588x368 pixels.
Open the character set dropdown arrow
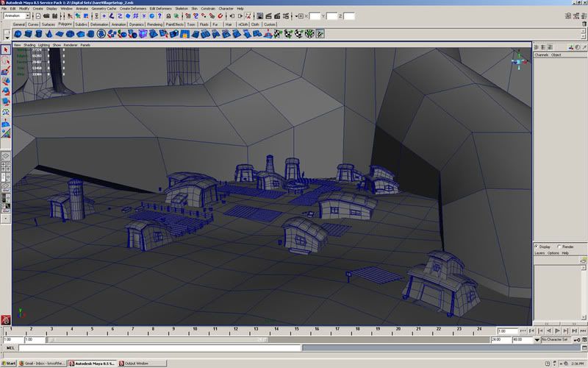tap(537, 340)
